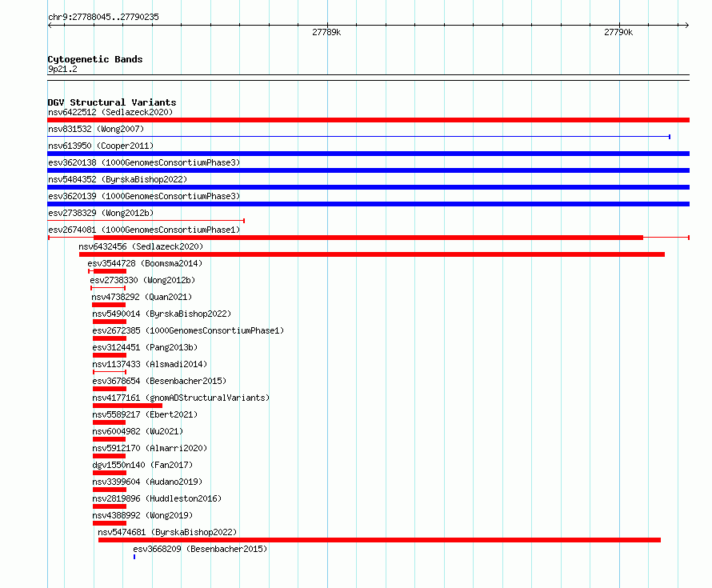Select the nsv4177161 red bar
This screenshot has height=588, width=712.
[127, 406]
